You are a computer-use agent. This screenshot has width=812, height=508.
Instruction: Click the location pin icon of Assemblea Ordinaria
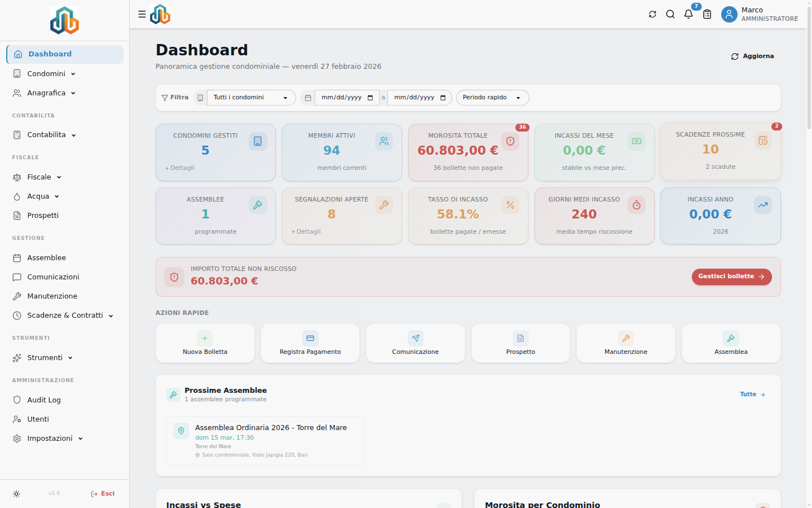point(181,431)
